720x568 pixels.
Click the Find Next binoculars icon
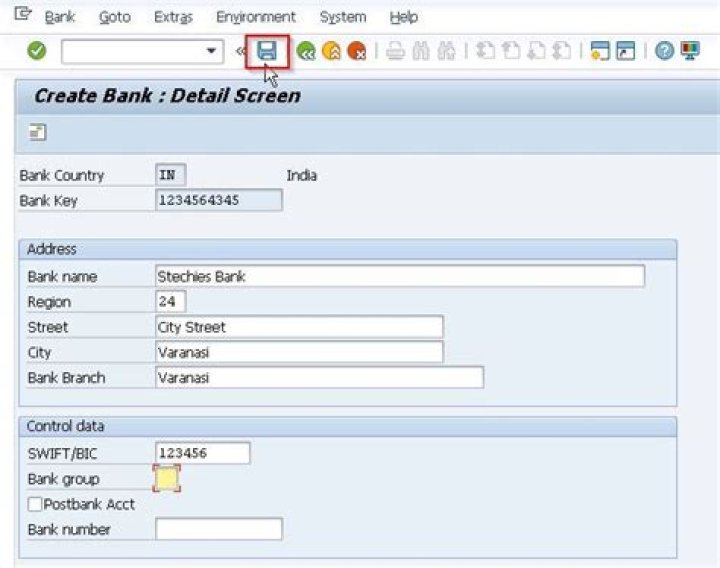coord(446,51)
